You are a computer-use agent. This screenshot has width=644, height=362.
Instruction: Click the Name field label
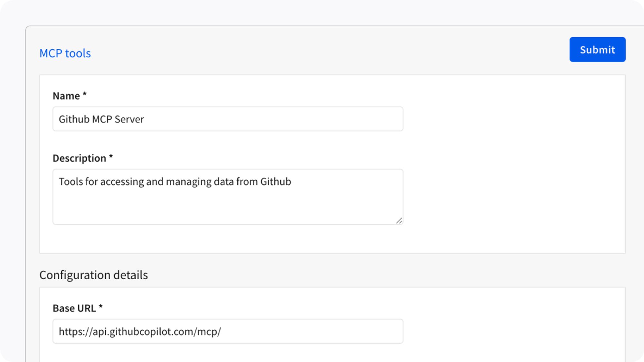pyautogui.click(x=66, y=96)
